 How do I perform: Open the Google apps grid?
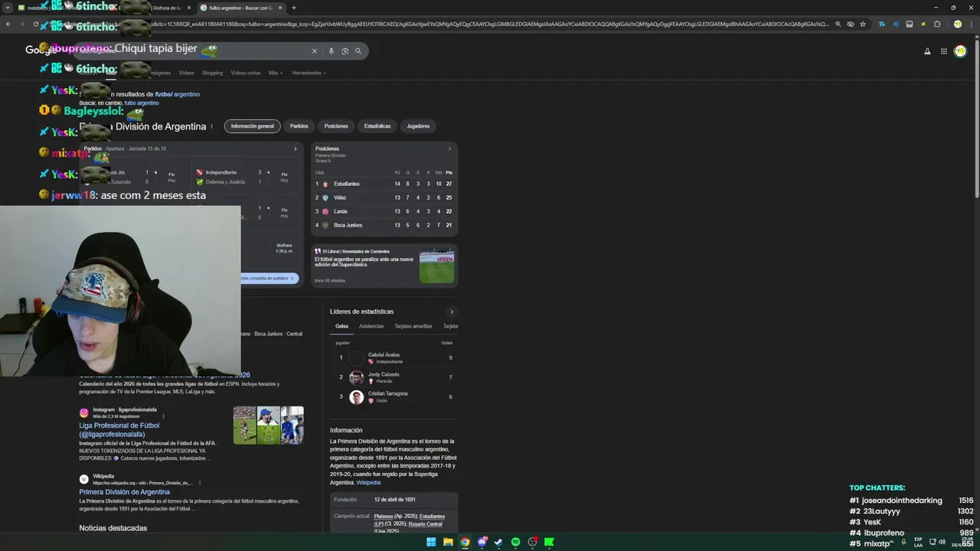point(944,51)
